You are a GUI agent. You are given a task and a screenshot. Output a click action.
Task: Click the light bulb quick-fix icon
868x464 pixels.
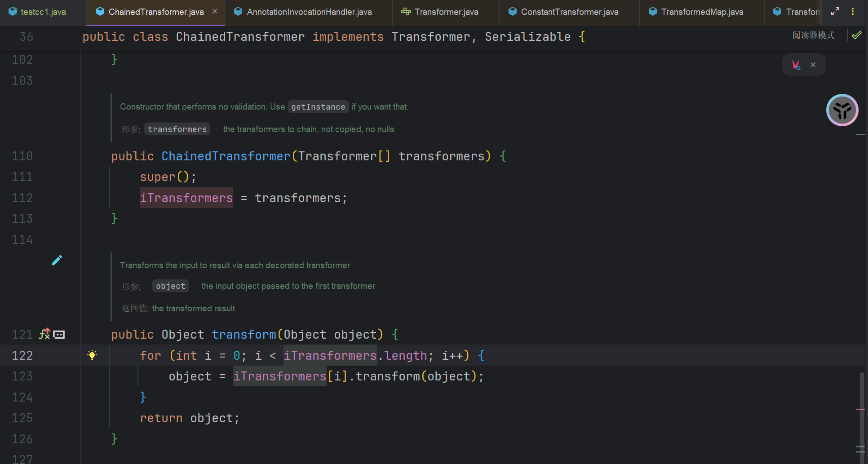tap(92, 355)
